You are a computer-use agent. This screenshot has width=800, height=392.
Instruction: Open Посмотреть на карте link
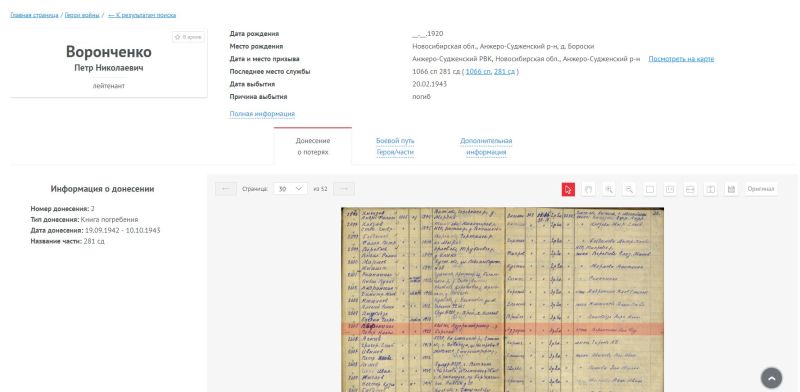click(x=681, y=59)
